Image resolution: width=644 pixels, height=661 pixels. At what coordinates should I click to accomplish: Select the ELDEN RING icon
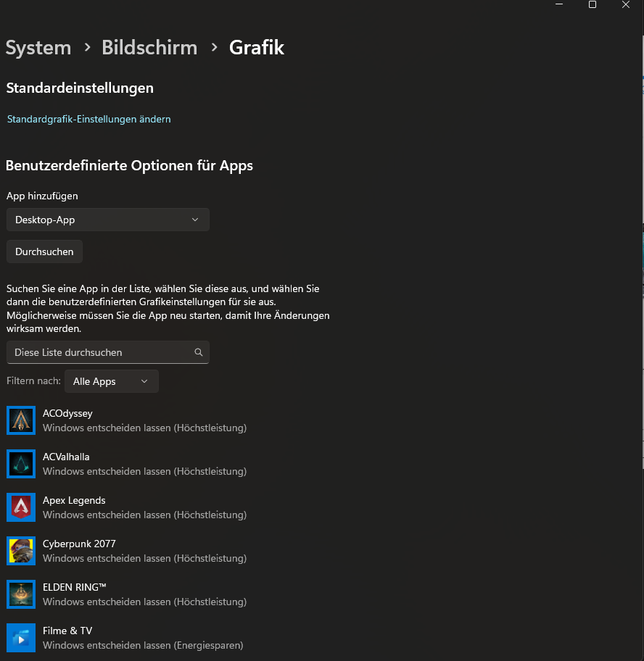(x=20, y=594)
